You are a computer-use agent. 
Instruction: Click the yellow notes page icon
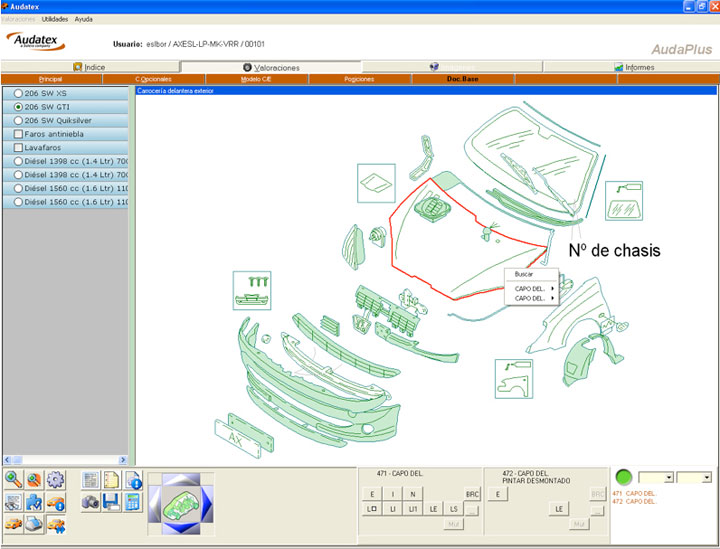click(x=112, y=480)
